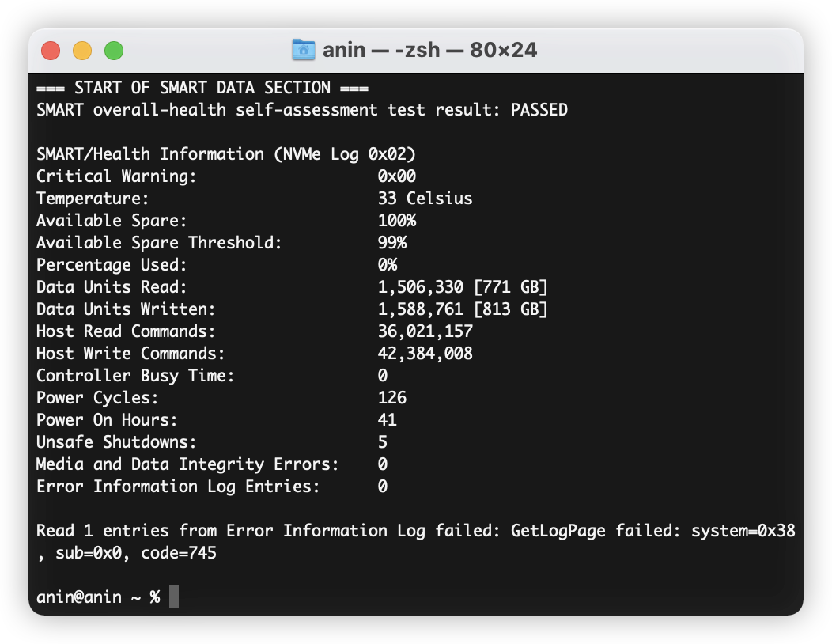
Task: Click Host Read Commands value 36,021,157
Action: [x=425, y=331]
